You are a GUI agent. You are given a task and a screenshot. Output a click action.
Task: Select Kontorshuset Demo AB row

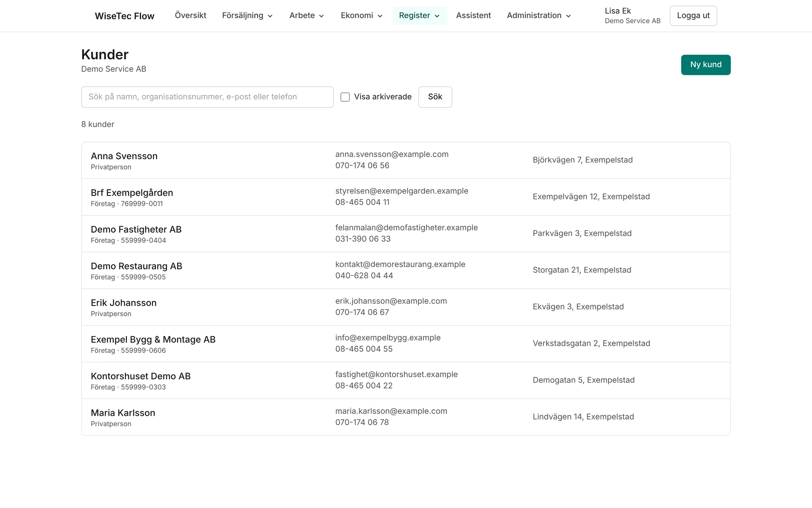406,380
